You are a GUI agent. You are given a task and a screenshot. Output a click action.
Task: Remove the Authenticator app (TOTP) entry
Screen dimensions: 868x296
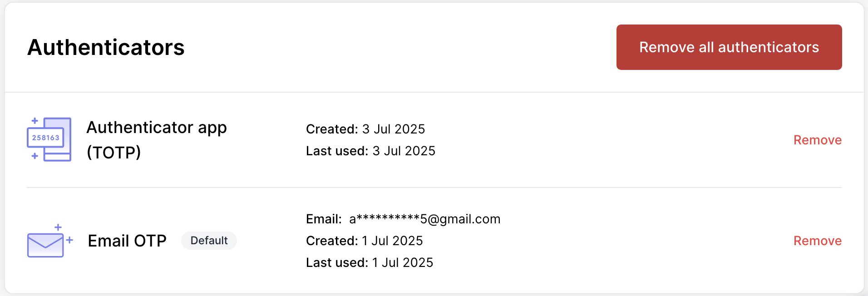(x=818, y=140)
